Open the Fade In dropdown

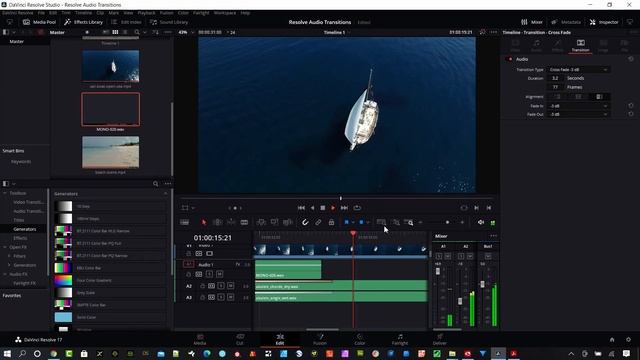click(x=578, y=106)
